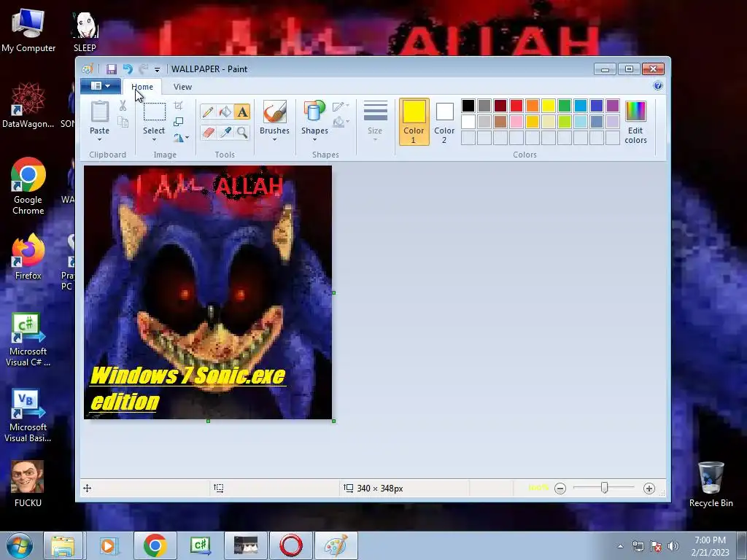Select the Eraser tool
The width and height of the screenshot is (747, 560).
(x=208, y=132)
